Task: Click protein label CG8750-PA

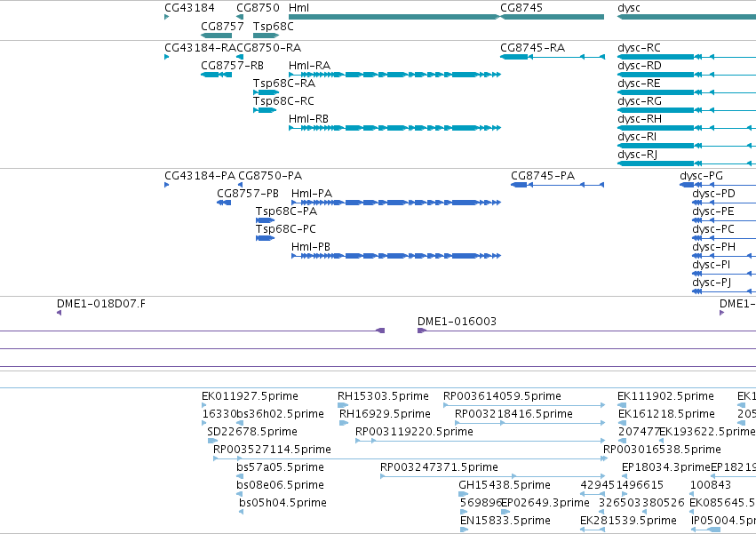Action: (270, 176)
